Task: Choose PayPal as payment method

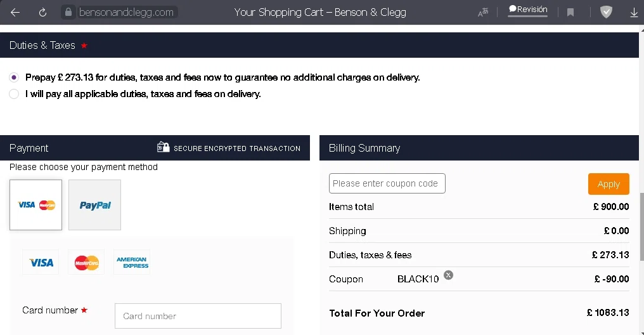Action: (95, 205)
